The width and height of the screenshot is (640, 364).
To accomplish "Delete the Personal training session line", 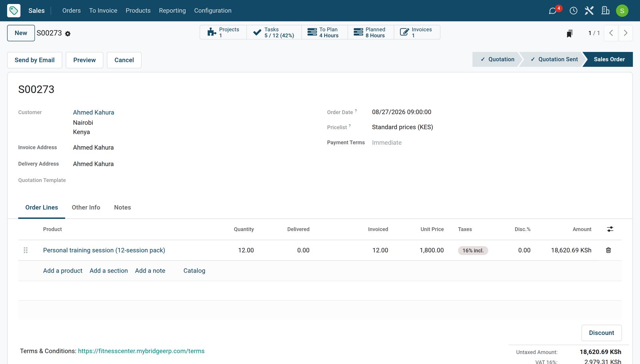I will pyautogui.click(x=608, y=250).
